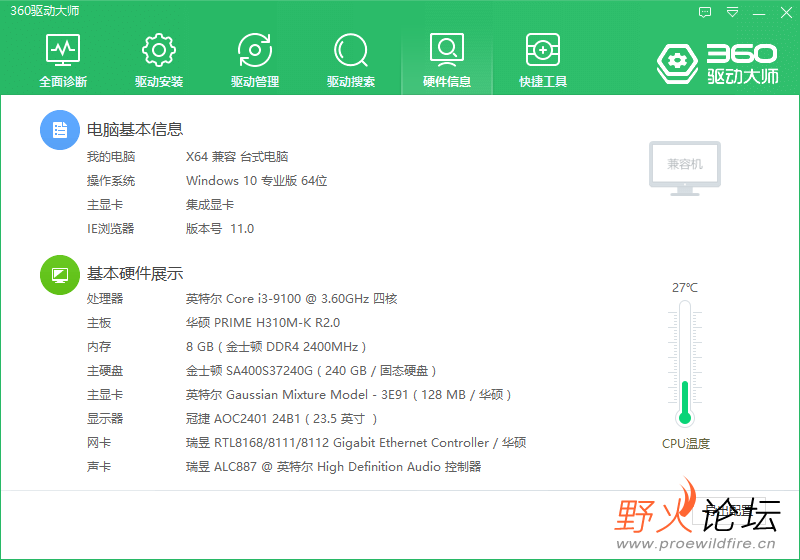The height and width of the screenshot is (560, 800).
Task: Open the 快捷工具 quick tools tab
Action: pos(543,60)
